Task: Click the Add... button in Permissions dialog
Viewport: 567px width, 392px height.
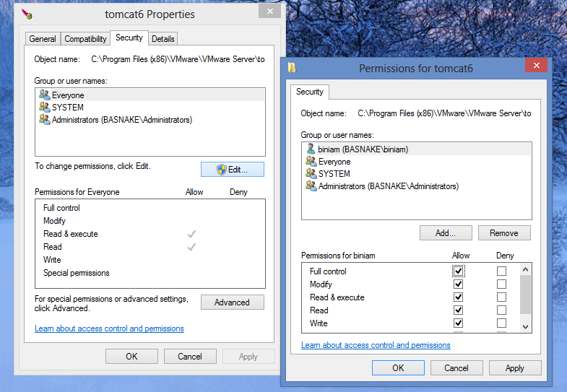Action: (446, 233)
